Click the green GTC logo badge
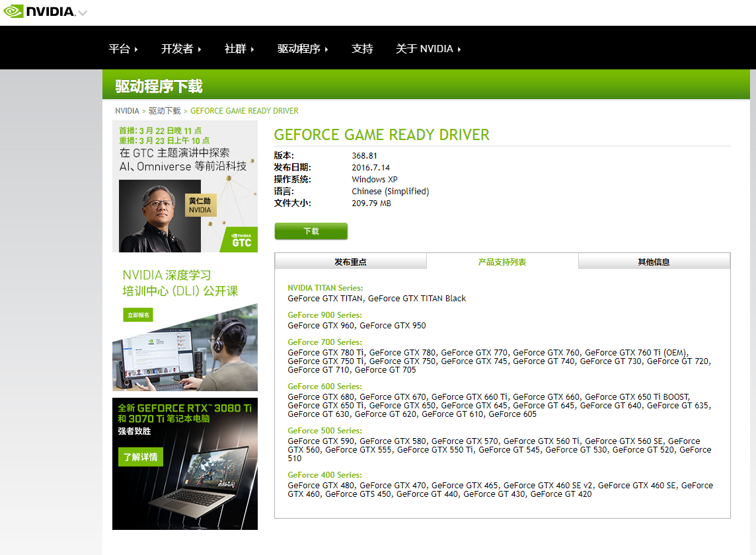 [x=241, y=239]
